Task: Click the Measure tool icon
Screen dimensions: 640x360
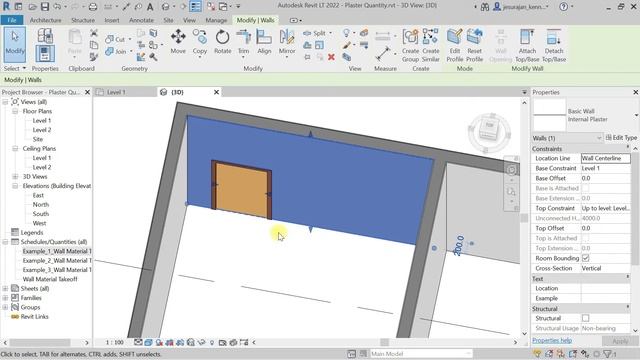Action: 382,53
